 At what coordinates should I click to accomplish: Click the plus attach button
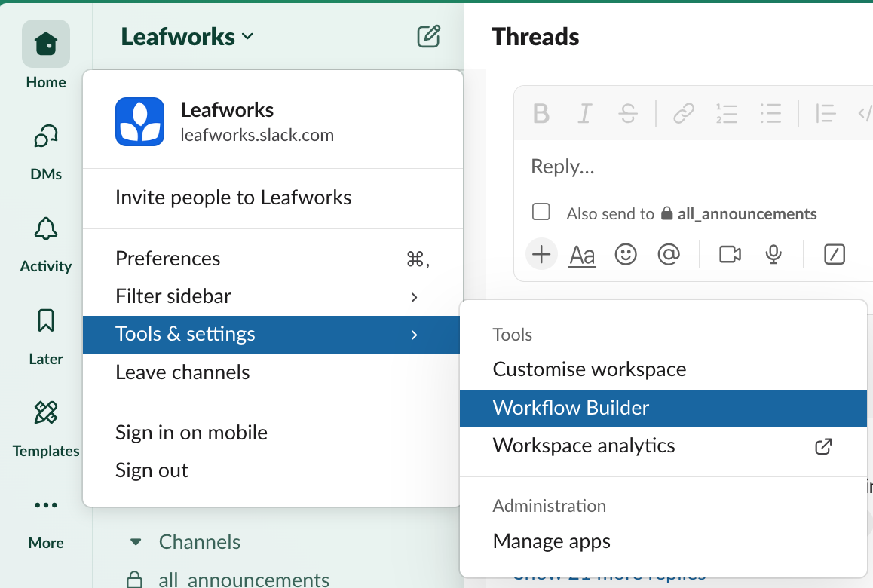[541, 255]
